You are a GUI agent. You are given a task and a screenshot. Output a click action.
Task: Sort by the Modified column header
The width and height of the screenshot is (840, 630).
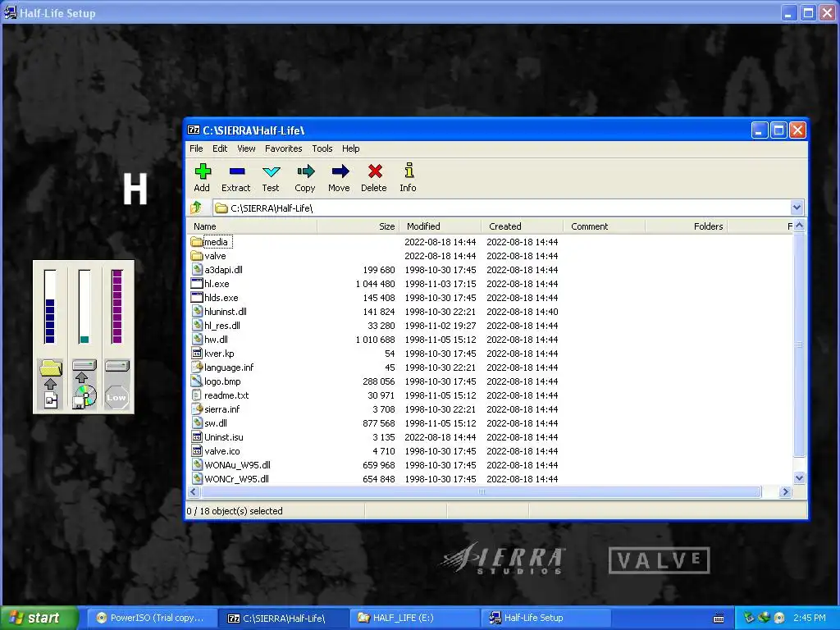pyautogui.click(x=441, y=226)
